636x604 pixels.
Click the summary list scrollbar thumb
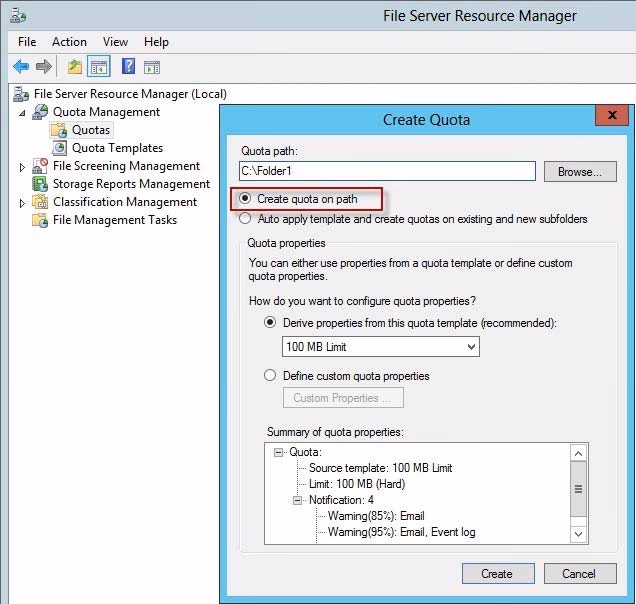pos(578,489)
